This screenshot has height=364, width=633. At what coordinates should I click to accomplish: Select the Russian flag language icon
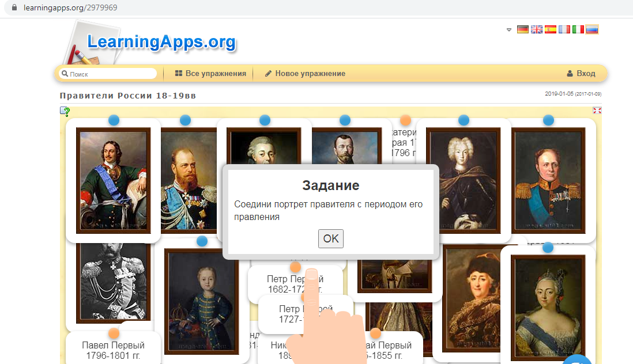click(592, 29)
